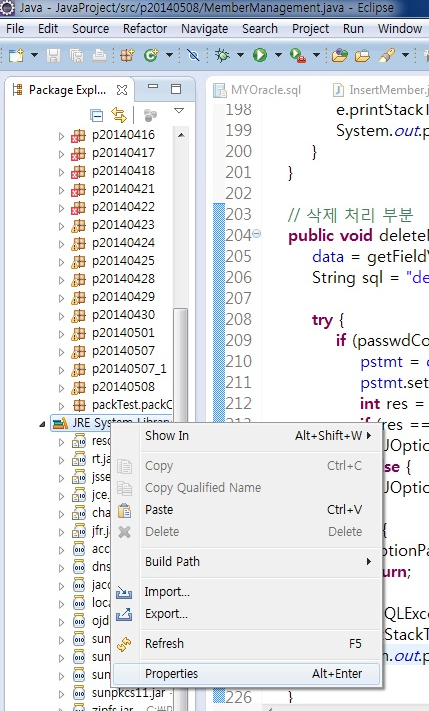This screenshot has width=429, height=711.
Task: Click the Run External Tools icon
Action: click(298, 55)
